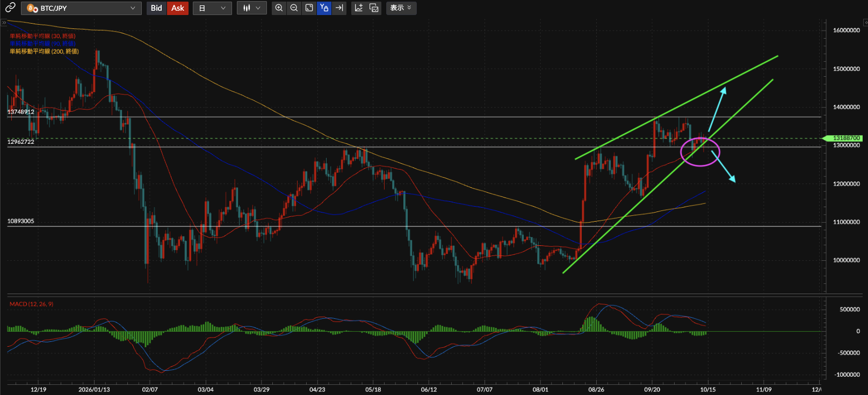Switch price display to Bid
868x395 pixels.
click(156, 8)
